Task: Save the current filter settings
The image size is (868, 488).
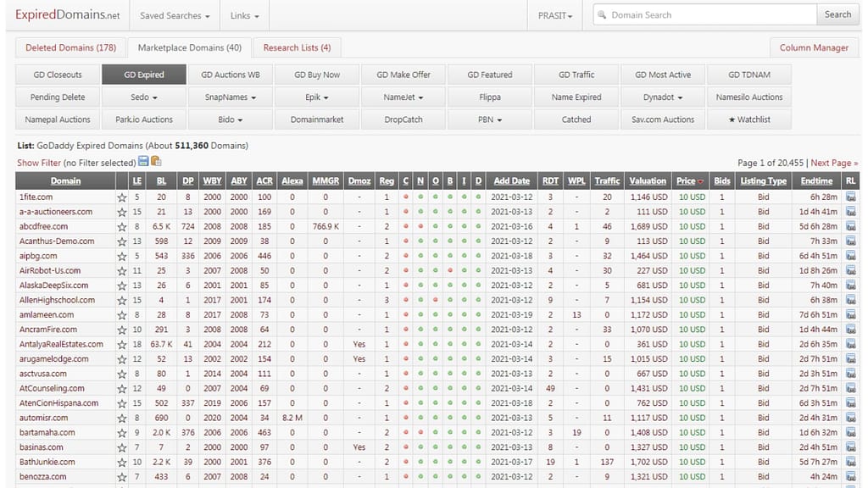Action: 142,162
